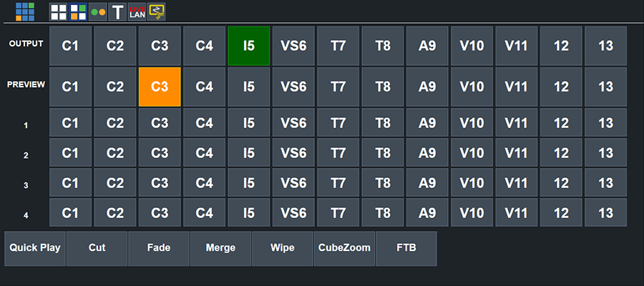
Task: Select the colored four-square grid icon
Action: pyautogui.click(x=78, y=11)
